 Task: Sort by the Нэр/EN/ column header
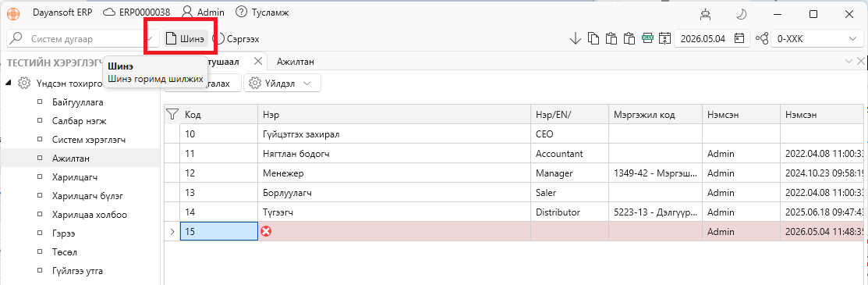[570, 114]
